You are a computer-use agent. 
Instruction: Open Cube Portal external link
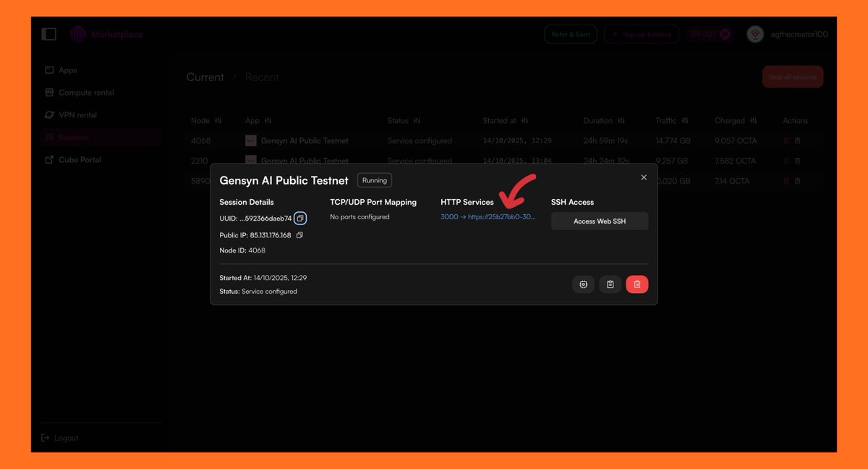click(x=72, y=160)
